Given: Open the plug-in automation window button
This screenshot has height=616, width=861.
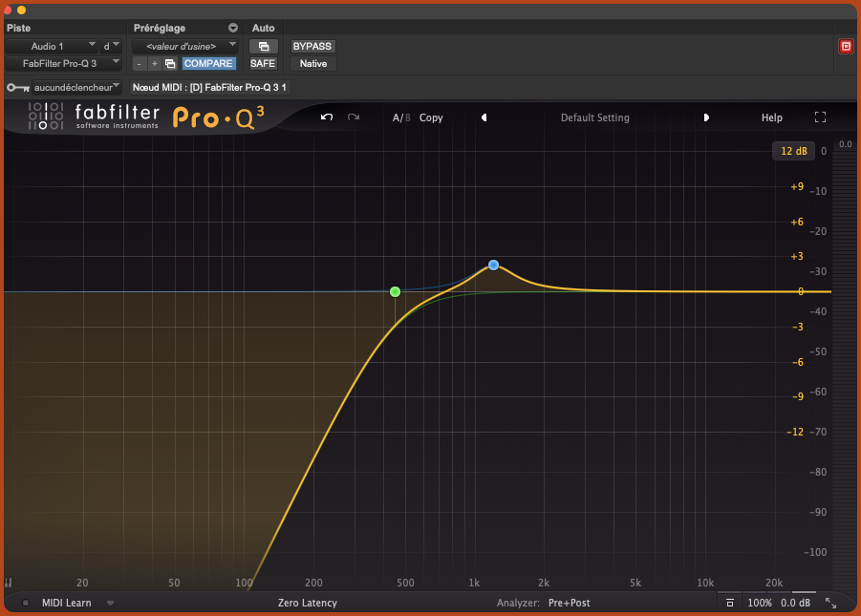Looking at the screenshot, I should [x=263, y=46].
